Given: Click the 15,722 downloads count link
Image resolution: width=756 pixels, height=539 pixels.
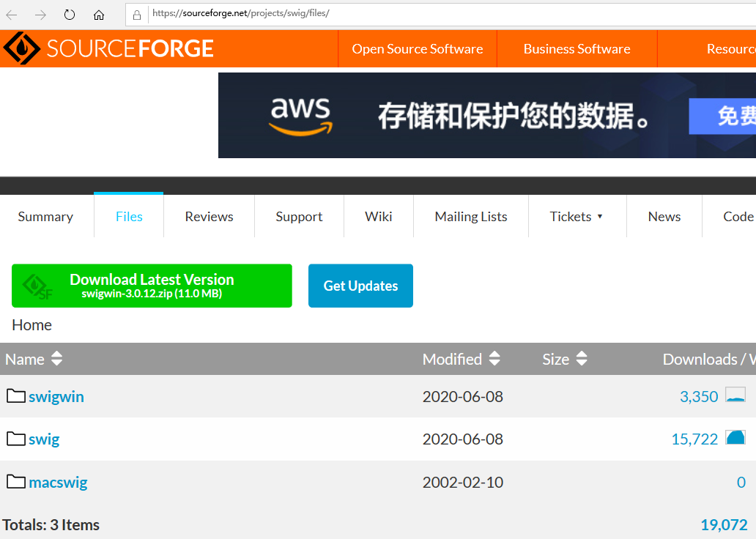Looking at the screenshot, I should (x=694, y=439).
